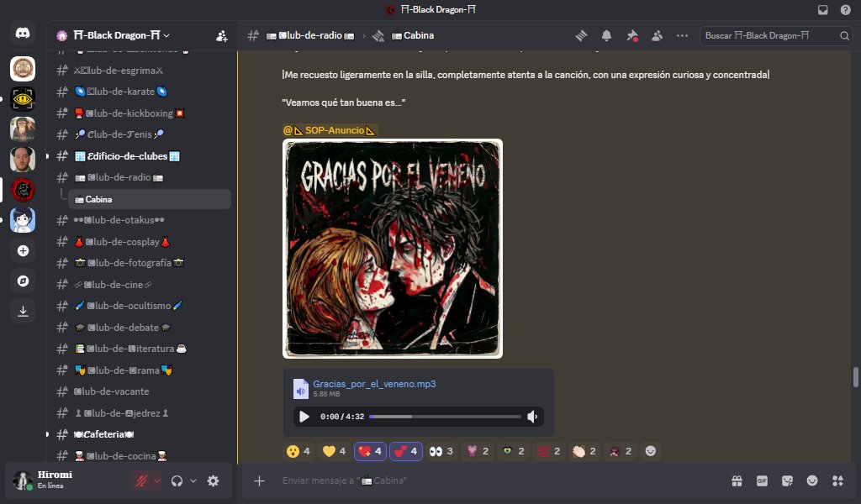Image resolution: width=861 pixels, height=504 pixels.
Task: Open the Black Dragon server icon
Action: pyautogui.click(x=23, y=190)
